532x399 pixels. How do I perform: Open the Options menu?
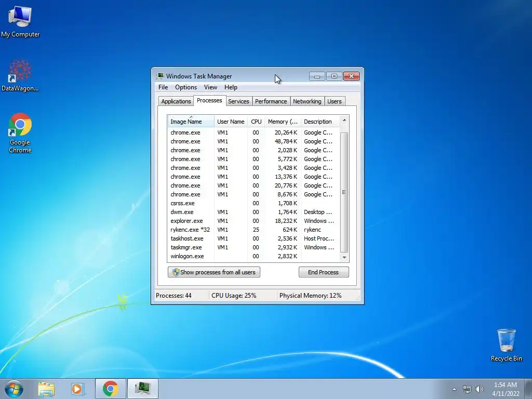click(186, 87)
